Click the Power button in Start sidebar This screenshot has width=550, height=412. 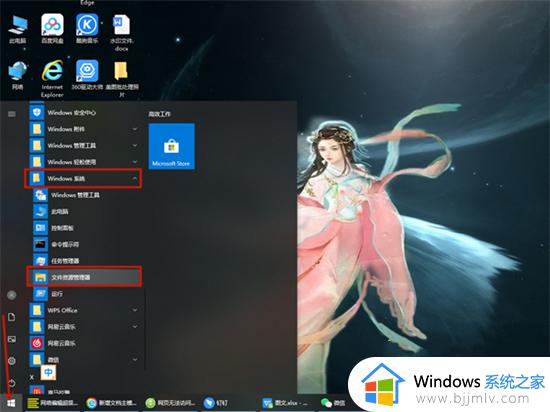tap(12, 383)
